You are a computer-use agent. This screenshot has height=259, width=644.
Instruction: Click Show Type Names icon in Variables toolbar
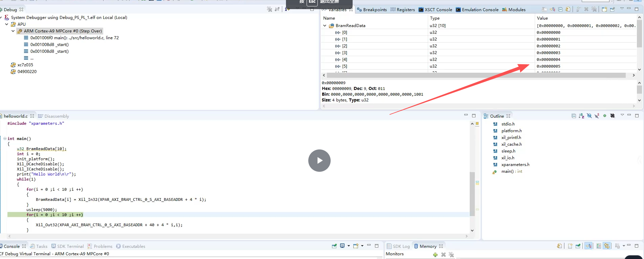(544, 9)
